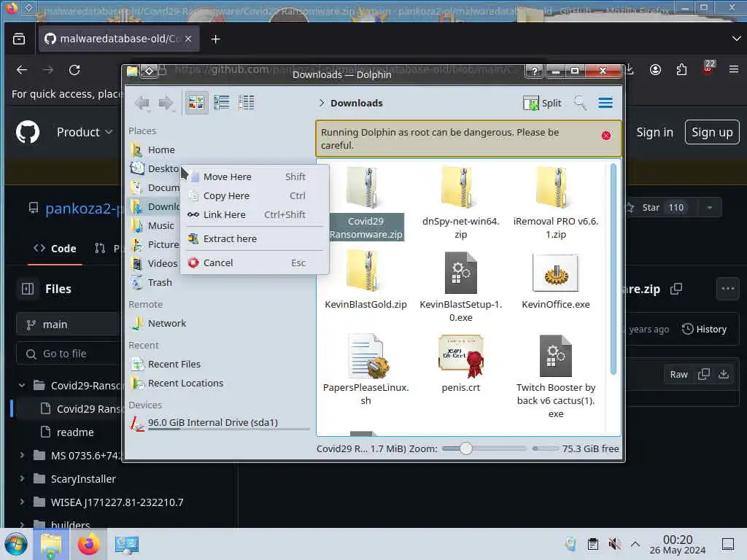Open clipboard tray icon

click(592, 544)
